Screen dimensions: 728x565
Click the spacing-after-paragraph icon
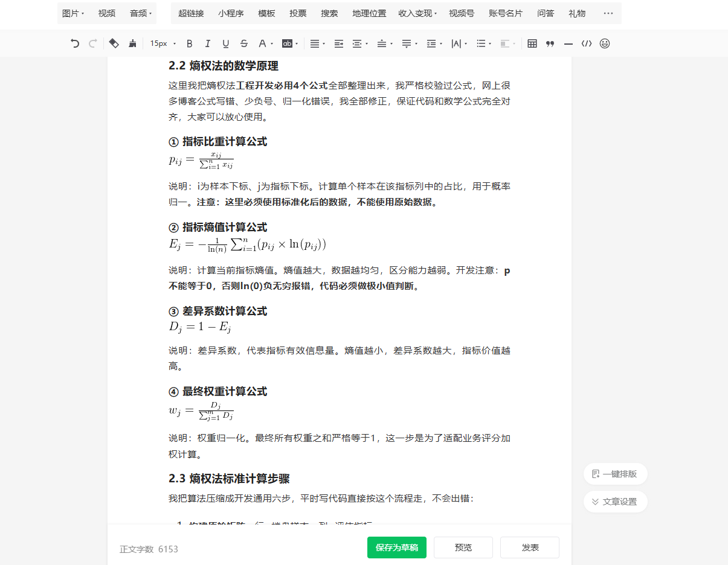tap(407, 43)
